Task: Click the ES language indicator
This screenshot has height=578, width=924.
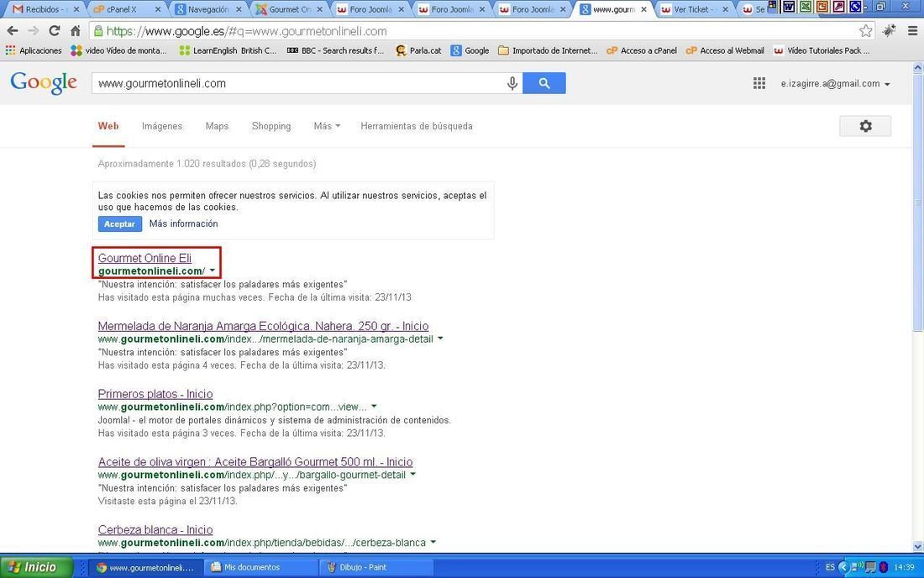Action: pyautogui.click(x=830, y=567)
